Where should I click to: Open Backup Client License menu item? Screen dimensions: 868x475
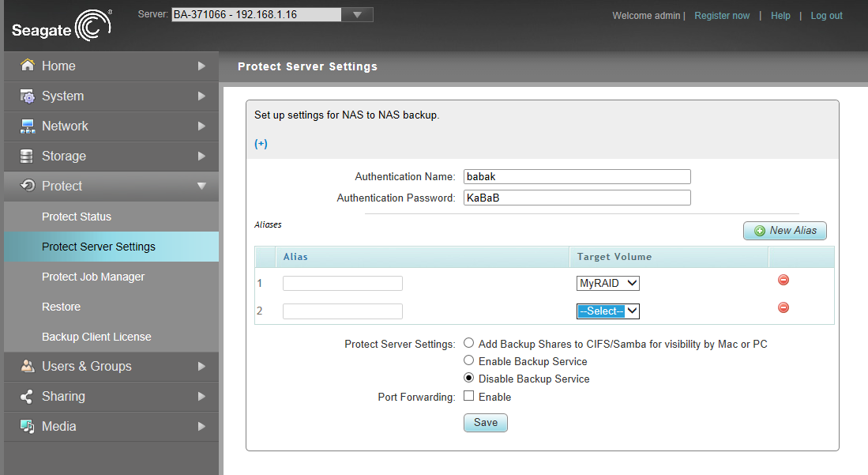[96, 337]
